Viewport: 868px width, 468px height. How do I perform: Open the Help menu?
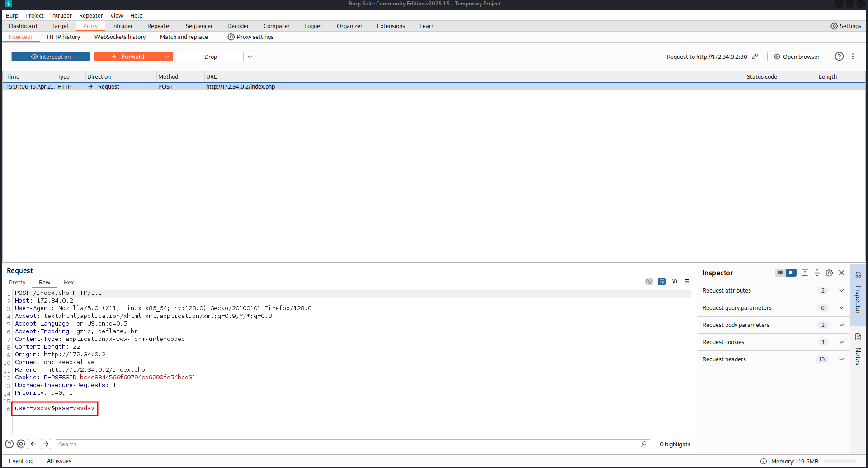[136, 15]
